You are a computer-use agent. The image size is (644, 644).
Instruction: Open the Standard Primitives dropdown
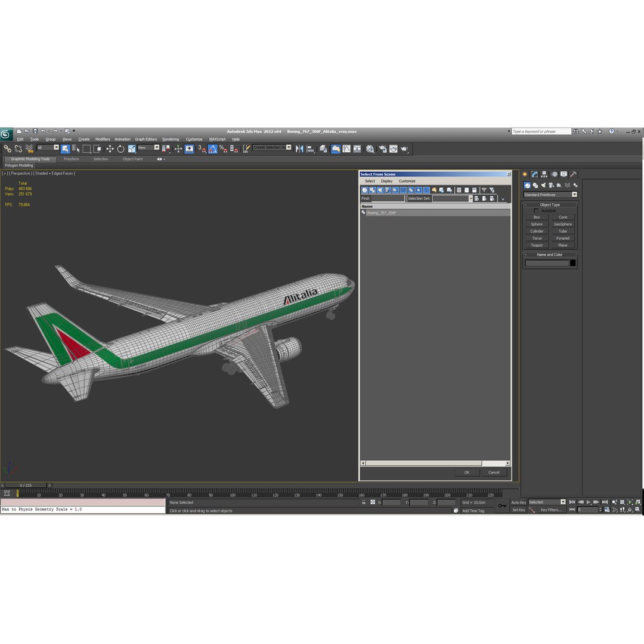click(x=550, y=194)
